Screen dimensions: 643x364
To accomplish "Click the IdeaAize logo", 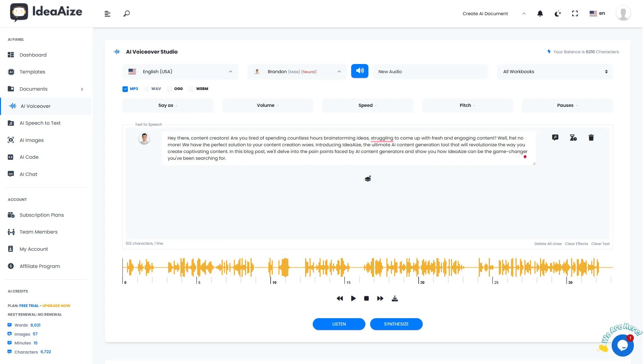I will (x=46, y=12).
